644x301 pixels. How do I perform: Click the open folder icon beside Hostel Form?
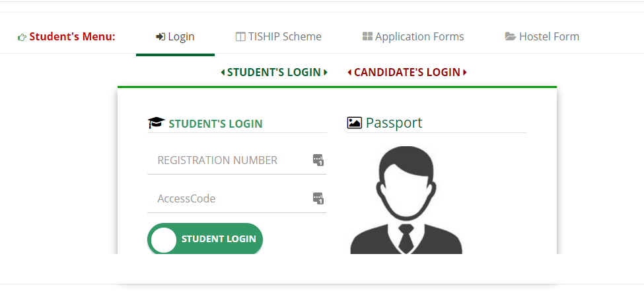(x=510, y=36)
